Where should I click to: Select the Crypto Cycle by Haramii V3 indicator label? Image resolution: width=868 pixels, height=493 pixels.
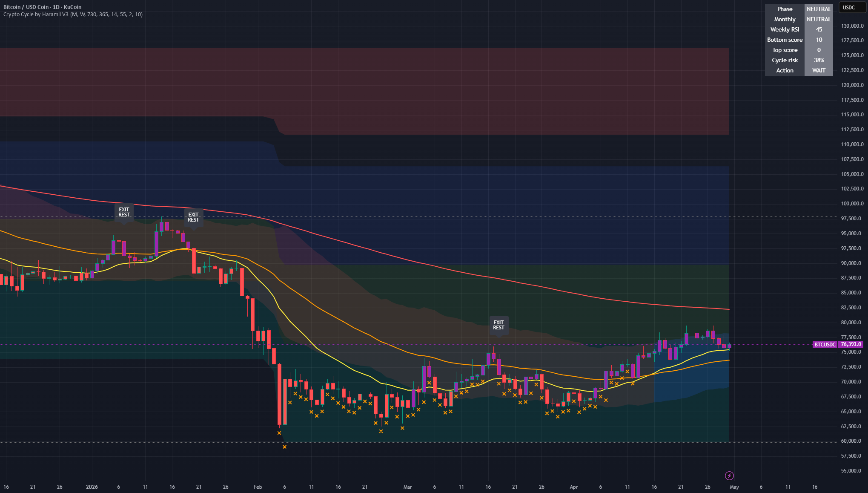tap(73, 14)
